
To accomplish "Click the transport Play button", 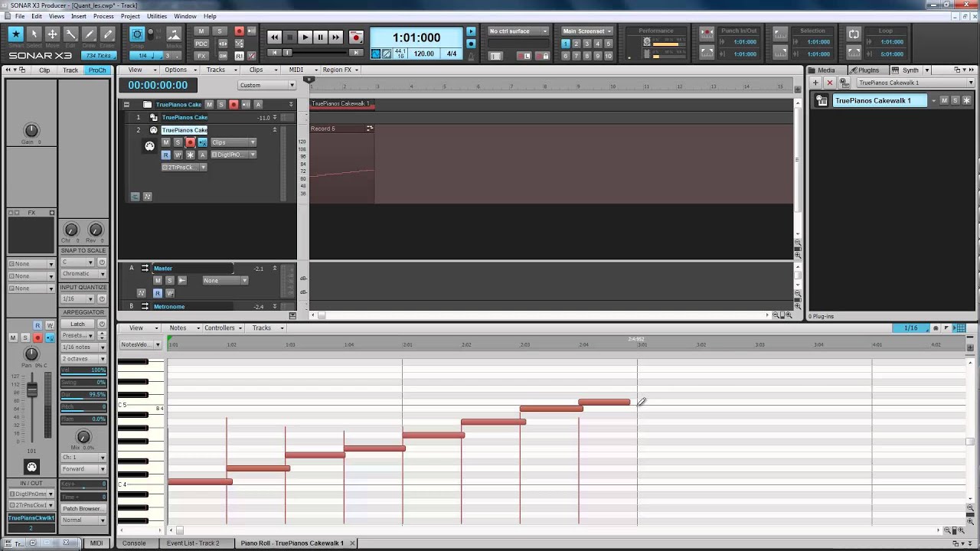I will [x=305, y=37].
